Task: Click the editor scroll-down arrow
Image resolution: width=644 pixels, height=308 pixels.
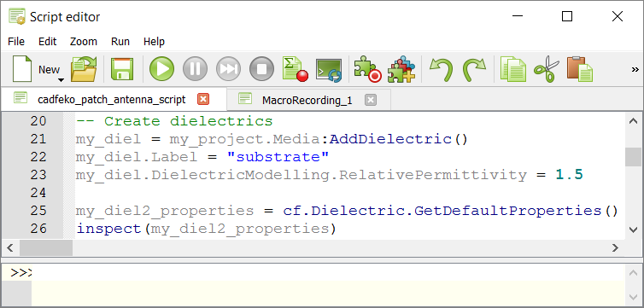Action: pyautogui.click(x=633, y=229)
